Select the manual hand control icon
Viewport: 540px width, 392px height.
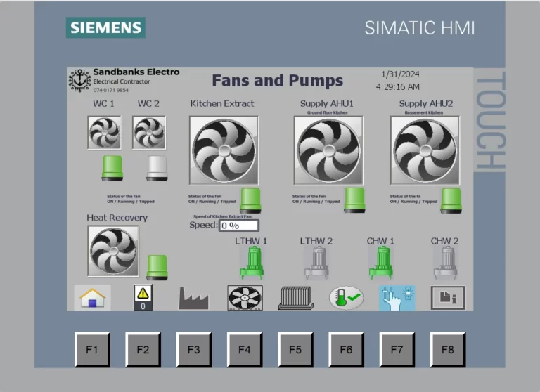tap(397, 298)
